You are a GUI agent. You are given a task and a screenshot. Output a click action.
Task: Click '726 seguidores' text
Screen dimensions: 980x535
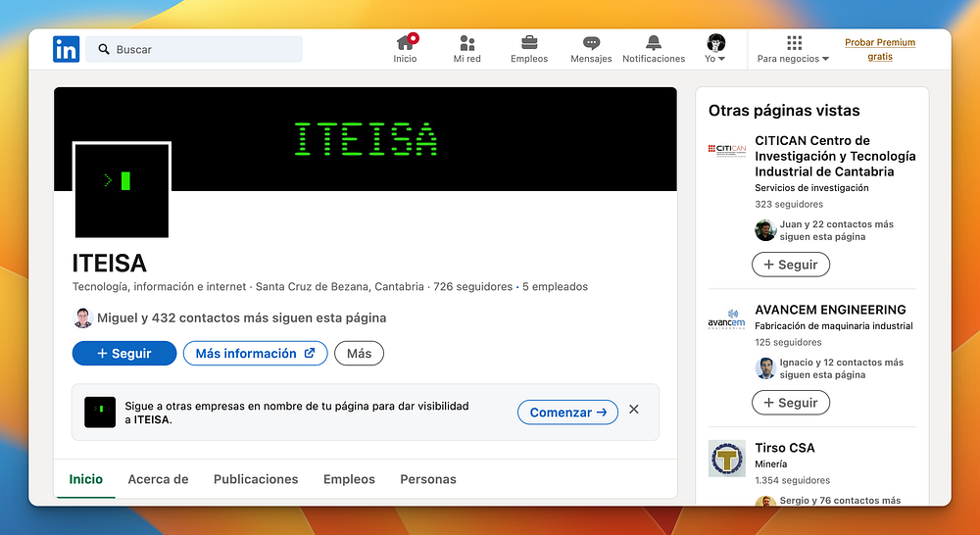473,287
